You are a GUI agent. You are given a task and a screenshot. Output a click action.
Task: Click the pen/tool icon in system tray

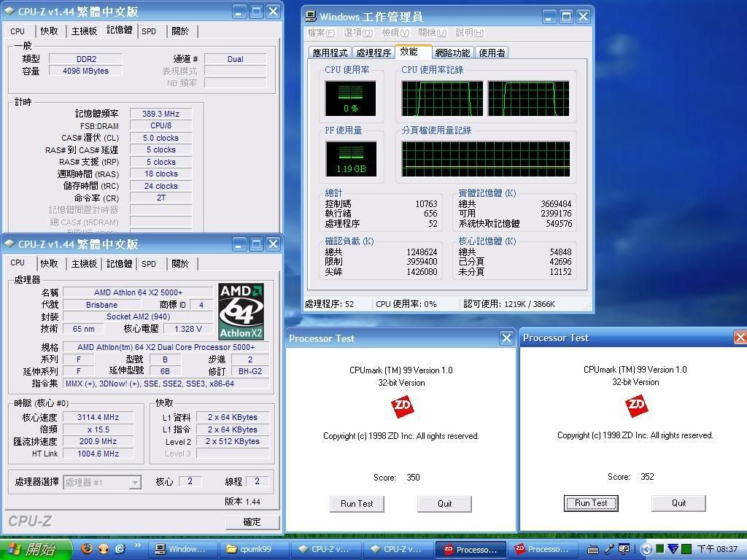[x=609, y=549]
